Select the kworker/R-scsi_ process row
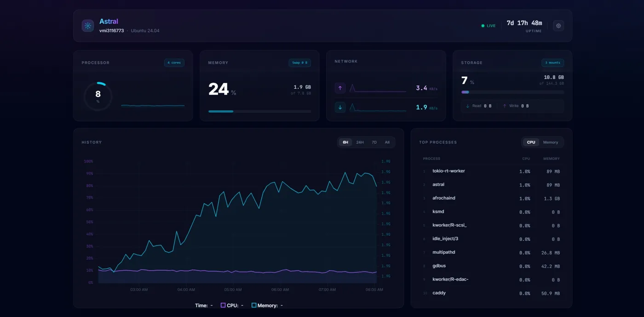 [x=491, y=226]
